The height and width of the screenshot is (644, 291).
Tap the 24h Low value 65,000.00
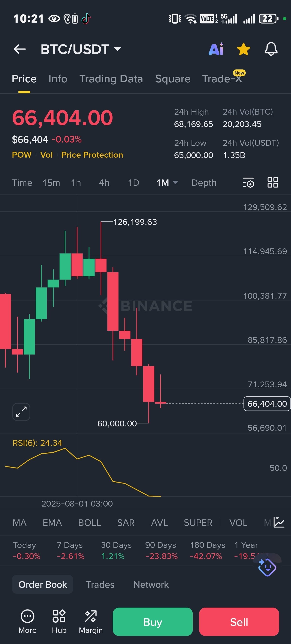[194, 155]
